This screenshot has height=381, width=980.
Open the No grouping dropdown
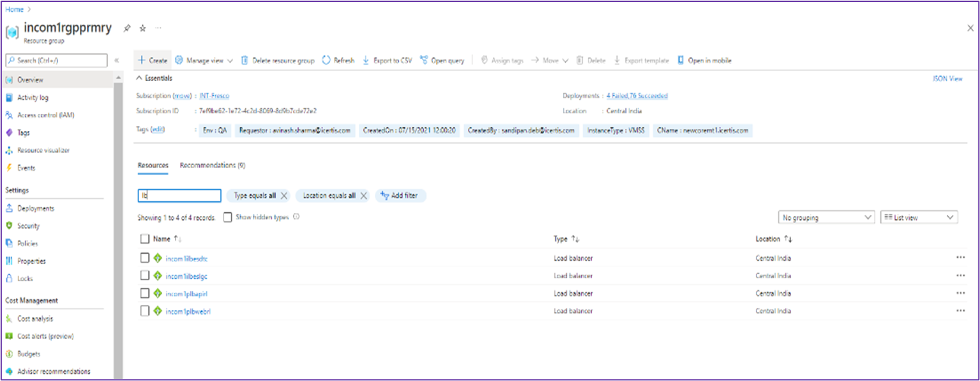click(826, 217)
